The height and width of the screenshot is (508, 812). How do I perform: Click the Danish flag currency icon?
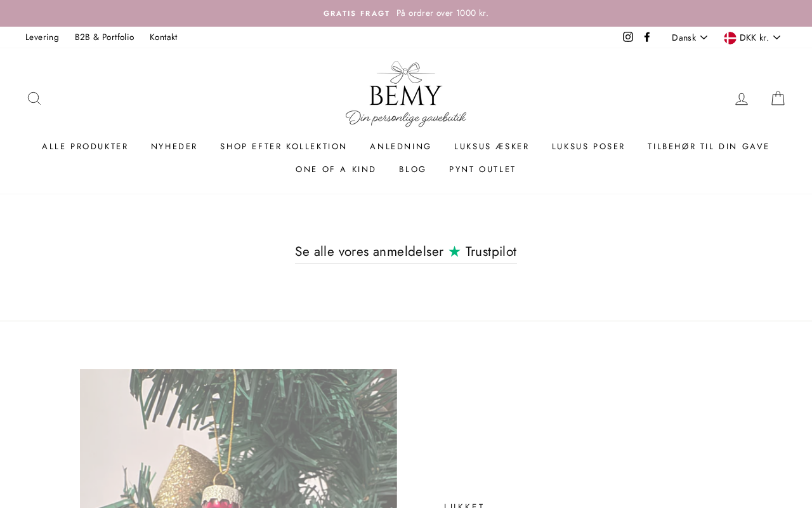pyautogui.click(x=730, y=37)
